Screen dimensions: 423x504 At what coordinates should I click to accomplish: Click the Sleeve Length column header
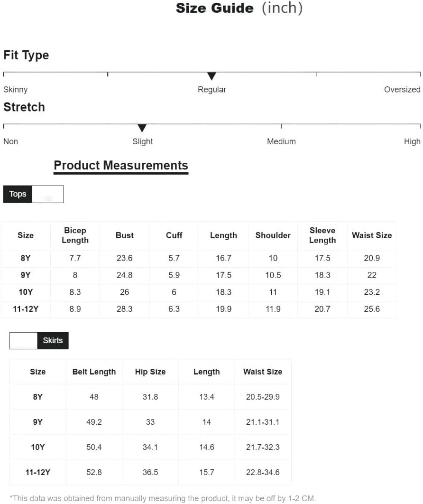322,235
